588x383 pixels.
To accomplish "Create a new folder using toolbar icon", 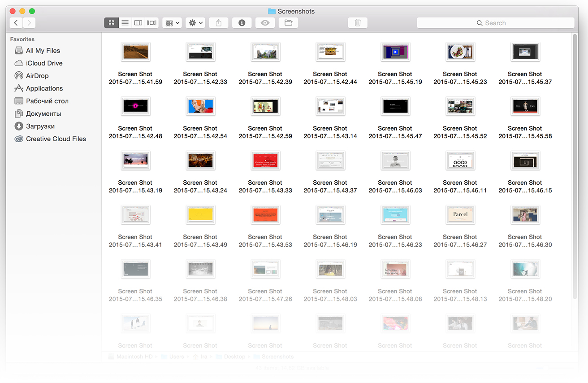I will (x=289, y=23).
